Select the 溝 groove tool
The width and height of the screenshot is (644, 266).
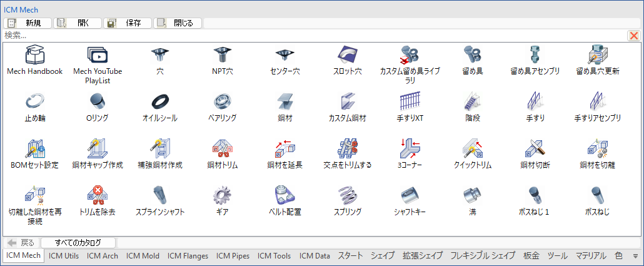coord(472,195)
